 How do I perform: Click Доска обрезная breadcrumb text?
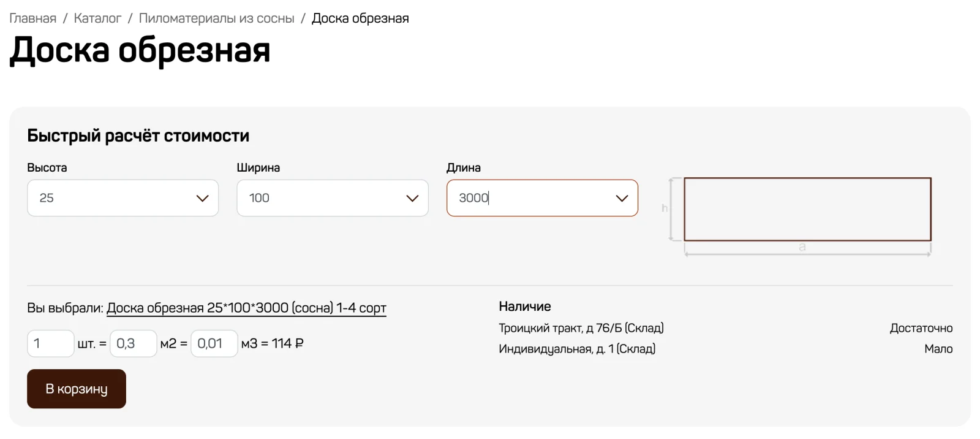click(360, 18)
